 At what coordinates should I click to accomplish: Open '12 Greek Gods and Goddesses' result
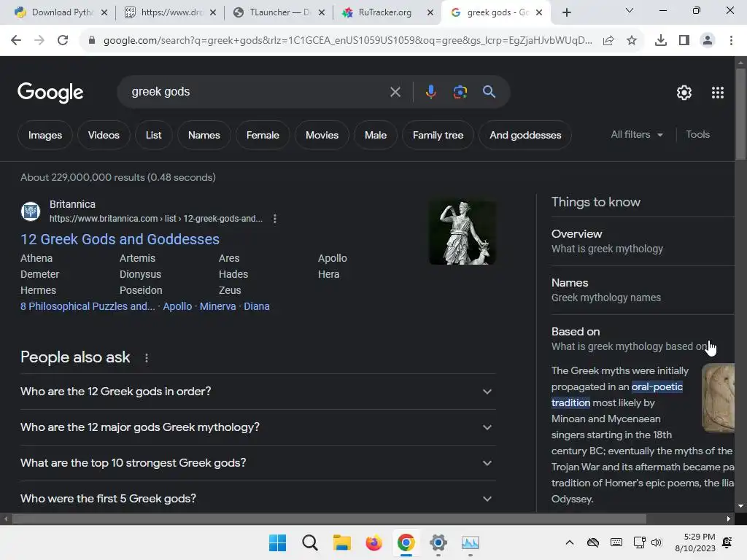(120, 239)
